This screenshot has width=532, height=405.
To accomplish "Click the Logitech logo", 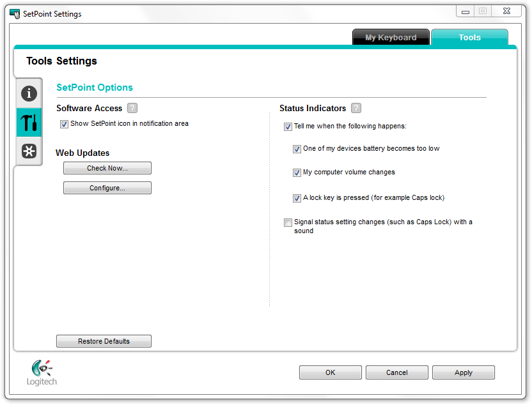I will pos(42,372).
